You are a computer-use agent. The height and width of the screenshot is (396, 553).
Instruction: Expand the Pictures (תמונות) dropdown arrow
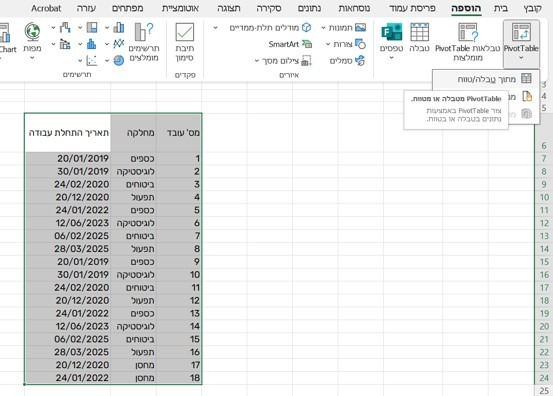pos(323,28)
